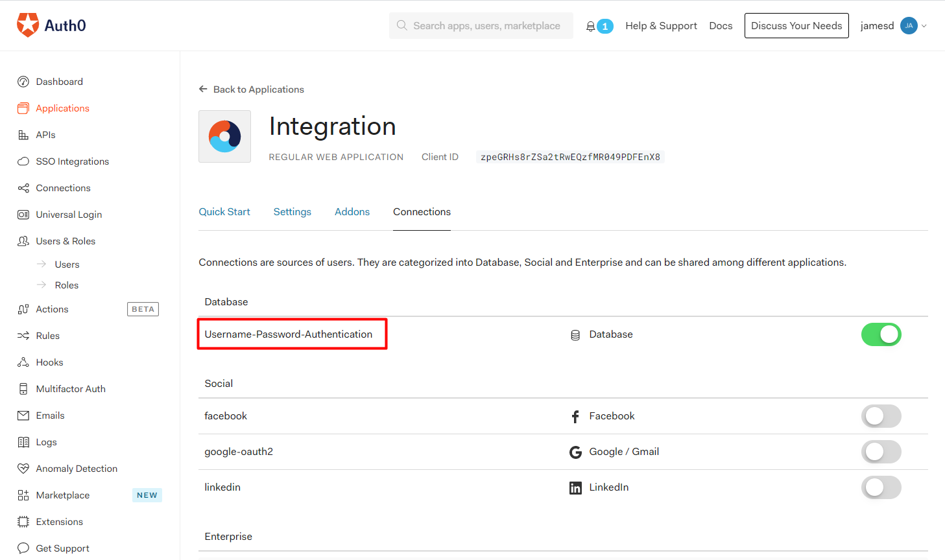Open Anomaly Detection in the sidebar
Screen dimensions: 945x560
tap(77, 469)
